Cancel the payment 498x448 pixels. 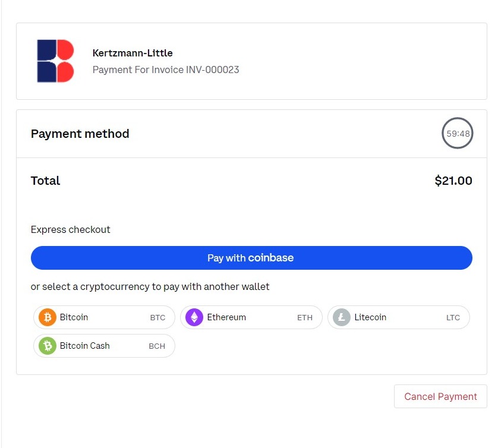[x=440, y=396]
